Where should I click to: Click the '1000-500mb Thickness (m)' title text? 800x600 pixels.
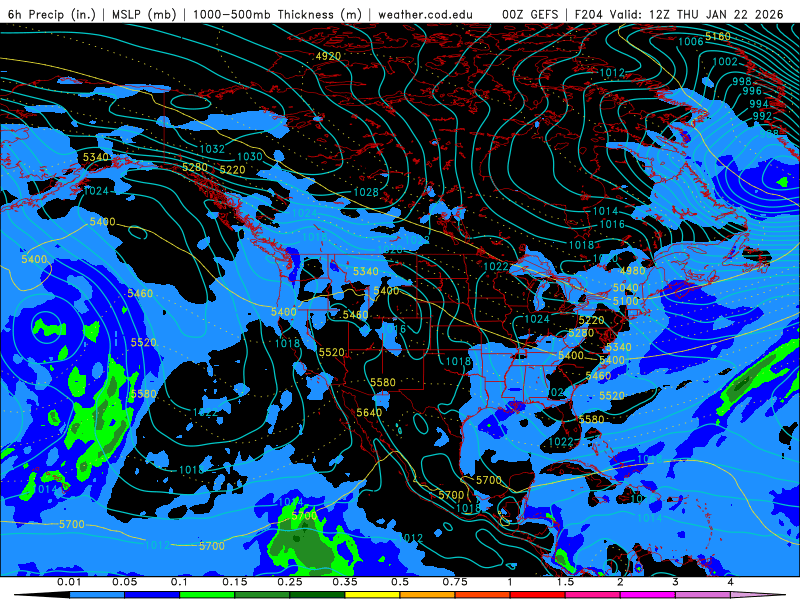tap(277, 14)
